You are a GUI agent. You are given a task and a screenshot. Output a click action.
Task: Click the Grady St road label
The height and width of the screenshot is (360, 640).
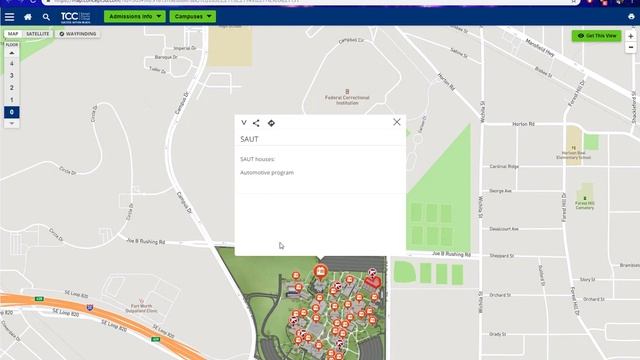tap(498, 334)
